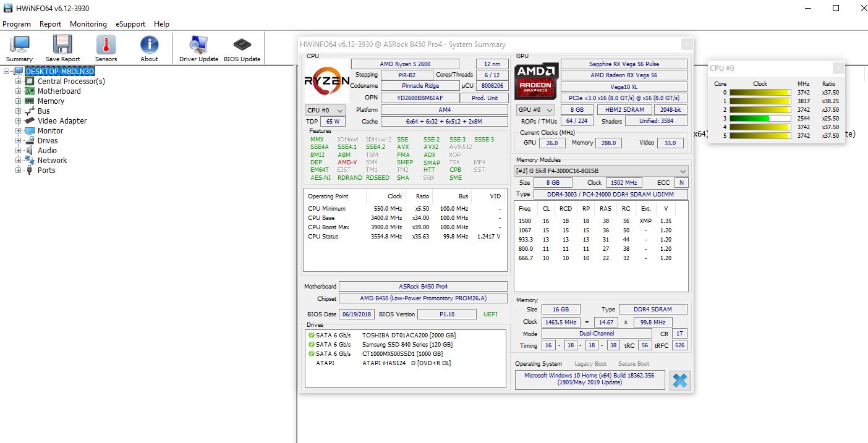Click the green UEFI label
Screen dimensions: 868x443
tap(490, 314)
